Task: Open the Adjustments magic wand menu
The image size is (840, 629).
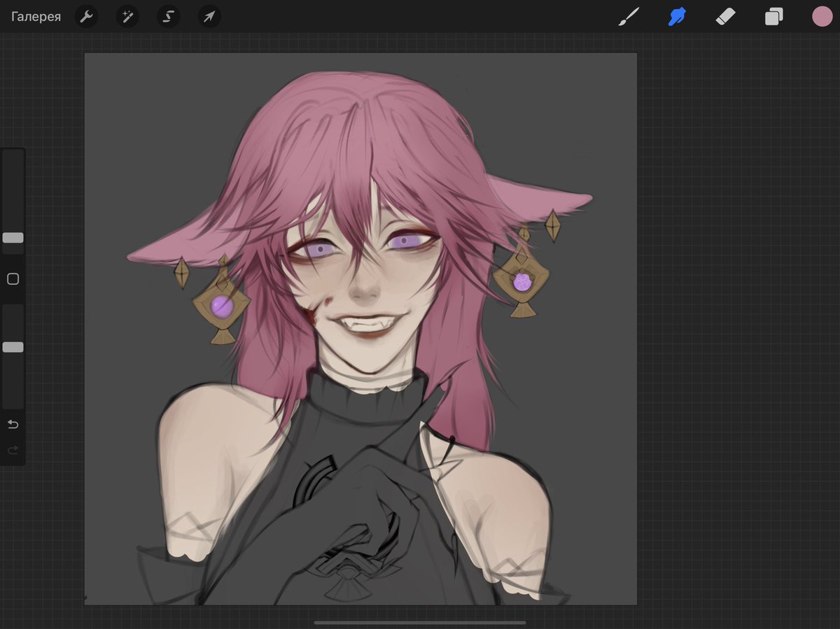Action: click(127, 17)
